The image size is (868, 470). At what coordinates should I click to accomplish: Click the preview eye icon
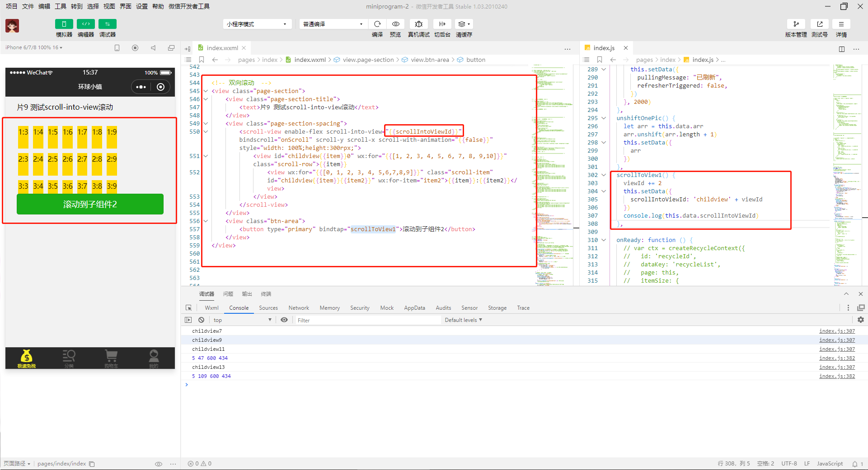395,24
